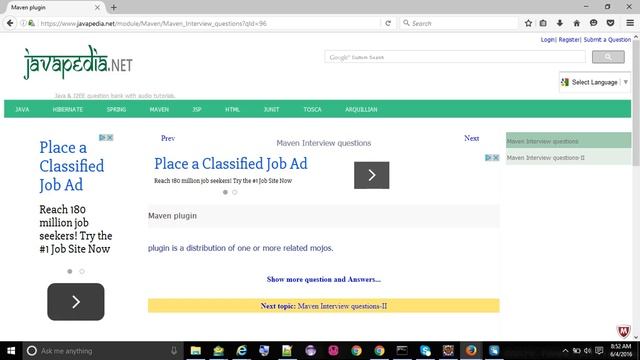Click the javapedia.NET logo
The width and height of the screenshot is (640, 360).
pos(78,62)
